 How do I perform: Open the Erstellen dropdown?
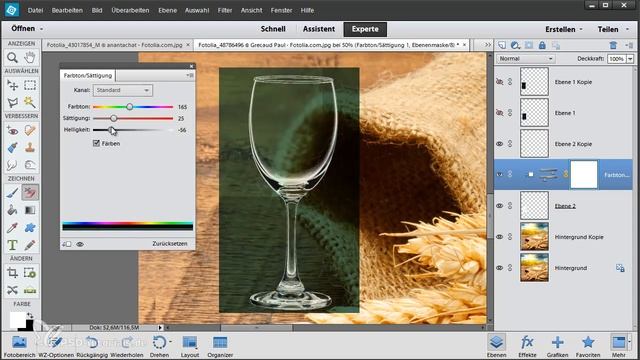click(x=564, y=29)
